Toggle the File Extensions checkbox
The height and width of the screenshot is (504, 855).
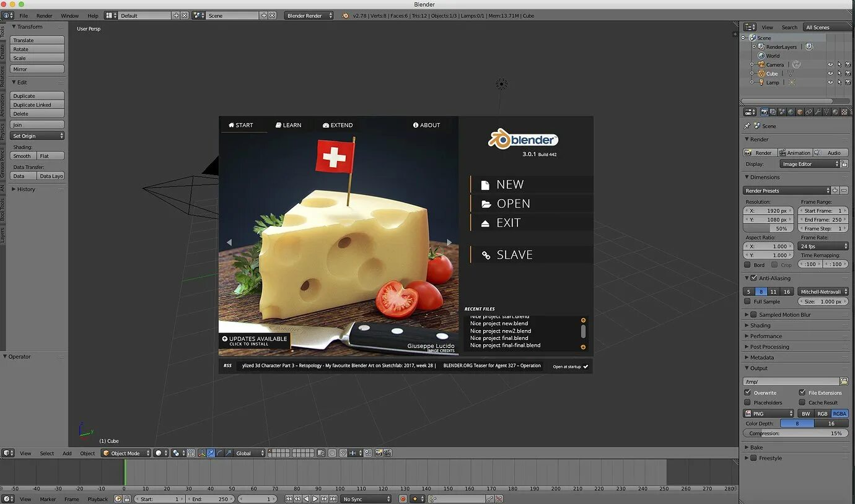(802, 393)
